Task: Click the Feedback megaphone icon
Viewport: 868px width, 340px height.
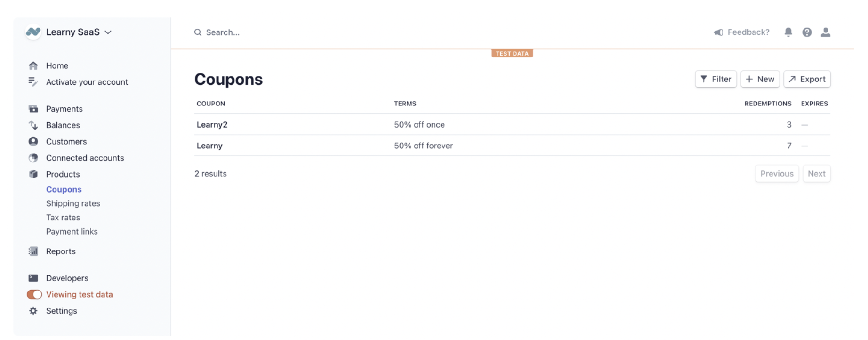Action: coord(718,32)
